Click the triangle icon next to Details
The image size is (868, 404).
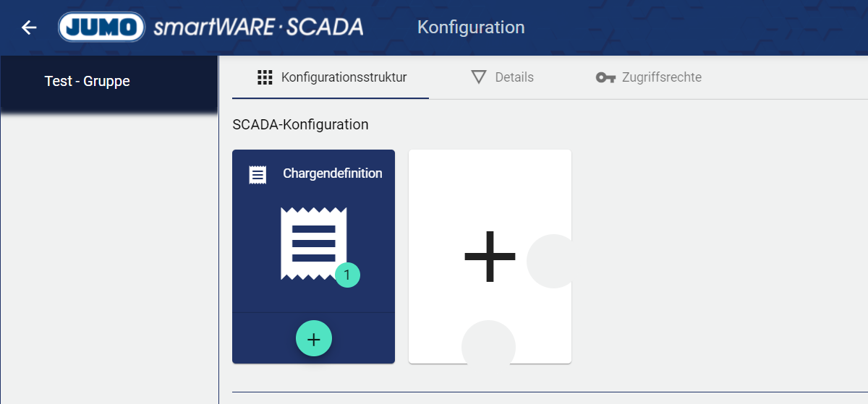coord(478,77)
